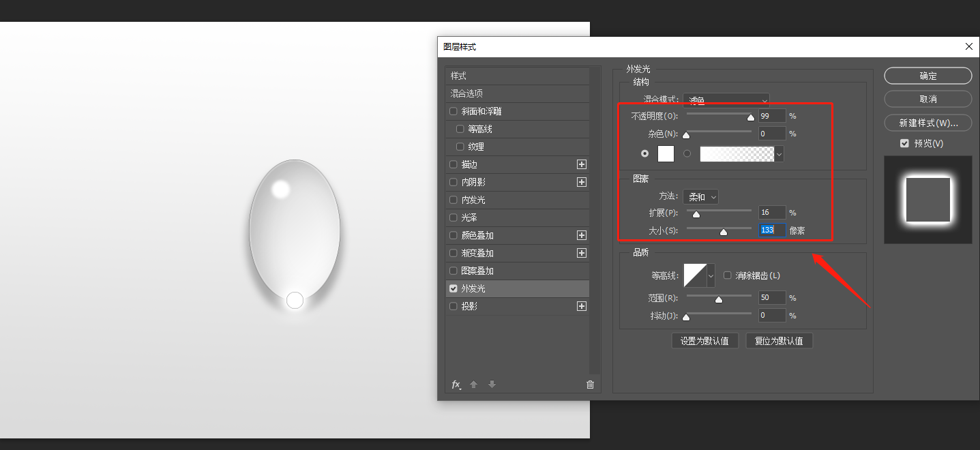Screen dimensions: 980x450
Task: Click the 新建样式(W)... button
Action: [x=928, y=123]
